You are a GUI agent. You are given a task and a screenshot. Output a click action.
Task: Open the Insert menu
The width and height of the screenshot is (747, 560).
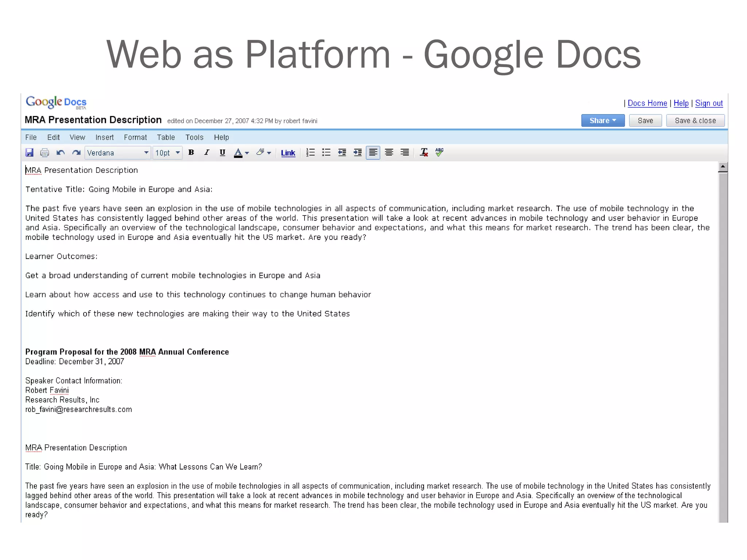click(104, 137)
